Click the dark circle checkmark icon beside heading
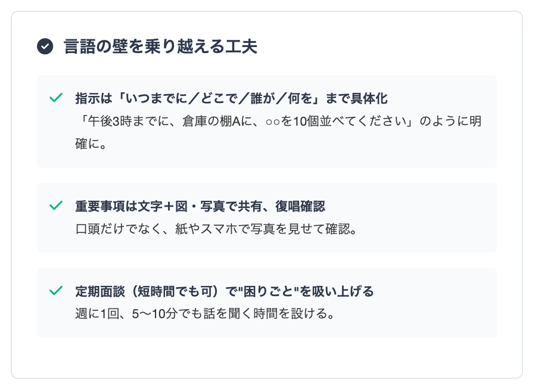 tap(45, 46)
